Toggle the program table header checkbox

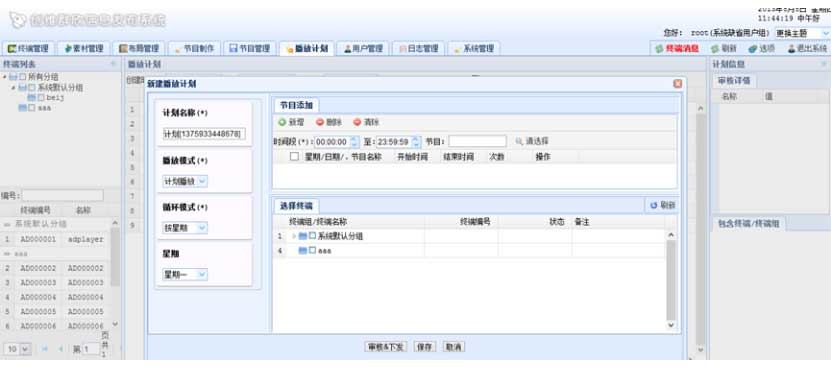294,157
